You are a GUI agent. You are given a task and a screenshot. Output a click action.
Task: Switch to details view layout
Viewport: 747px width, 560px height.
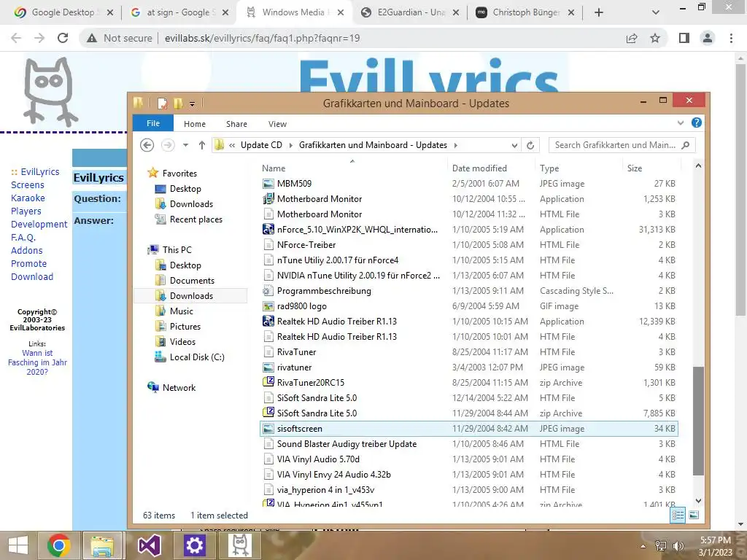pyautogui.click(x=678, y=515)
